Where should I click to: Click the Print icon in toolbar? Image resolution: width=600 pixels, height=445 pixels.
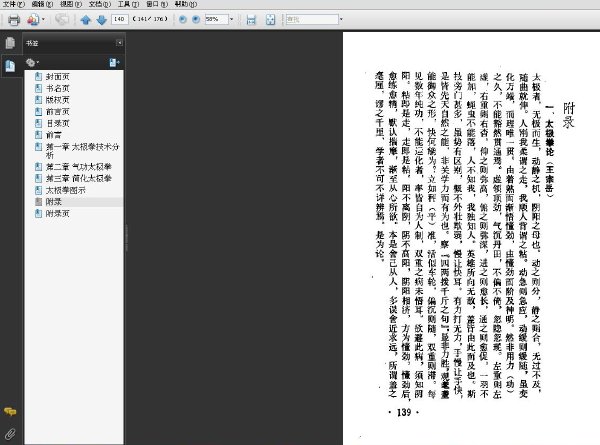[x=14, y=19]
